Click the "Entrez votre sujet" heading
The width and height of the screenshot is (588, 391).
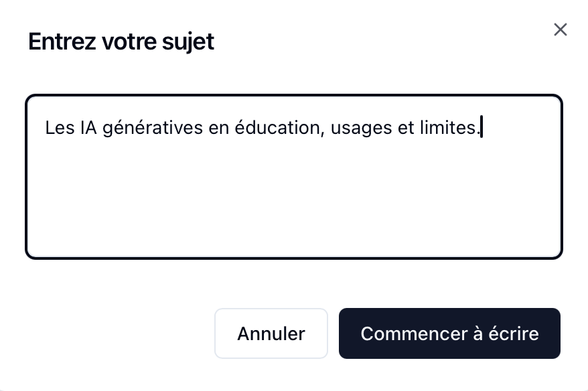(x=121, y=42)
